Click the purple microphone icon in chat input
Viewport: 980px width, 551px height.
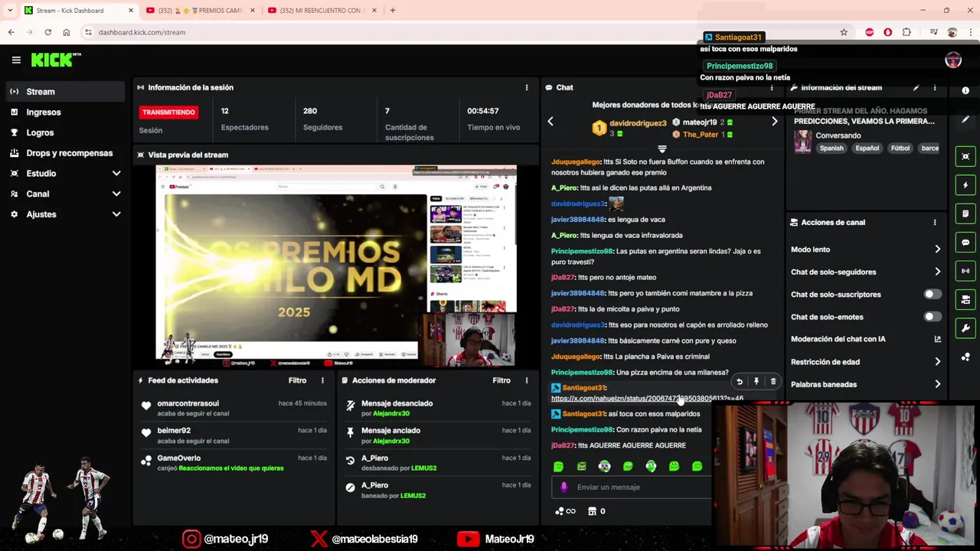(564, 487)
